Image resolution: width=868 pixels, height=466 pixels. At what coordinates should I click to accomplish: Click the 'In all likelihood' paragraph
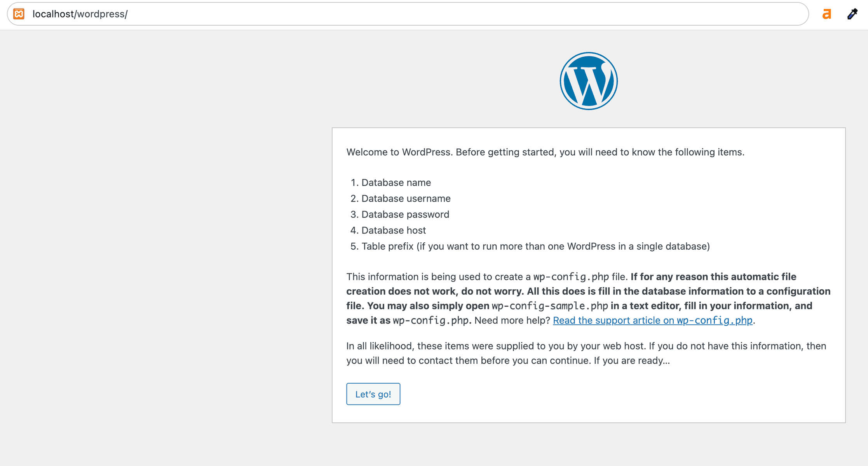pos(586,353)
